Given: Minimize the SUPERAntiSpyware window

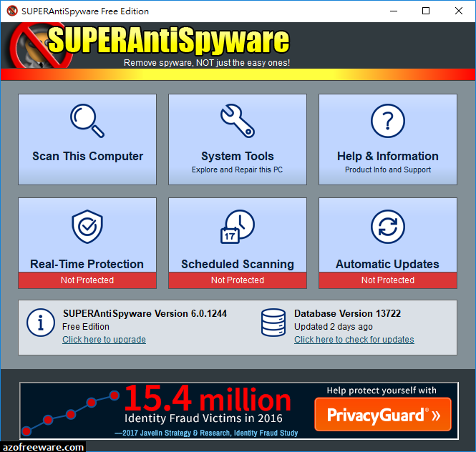Looking at the screenshot, I should [x=394, y=11].
